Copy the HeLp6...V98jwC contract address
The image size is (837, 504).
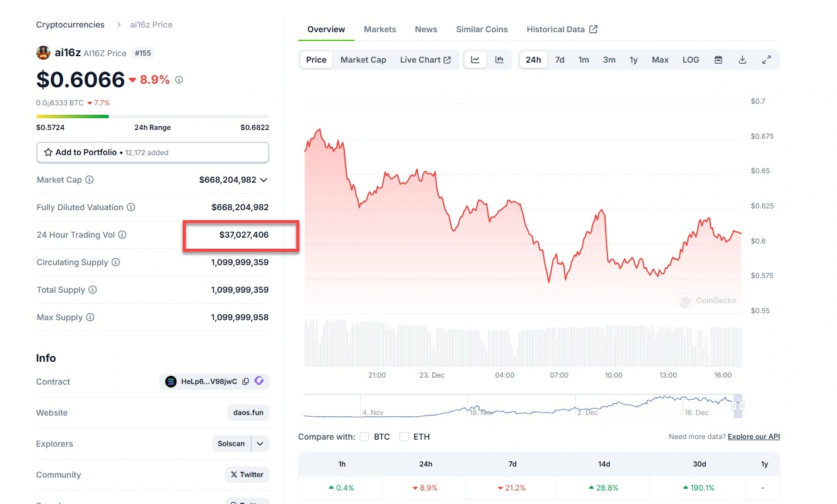coord(245,382)
